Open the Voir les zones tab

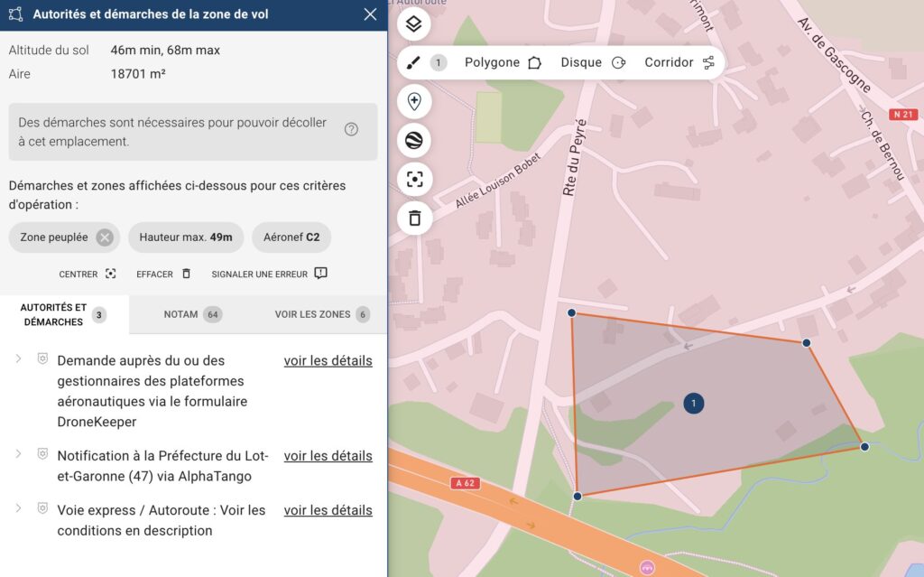click(x=322, y=314)
